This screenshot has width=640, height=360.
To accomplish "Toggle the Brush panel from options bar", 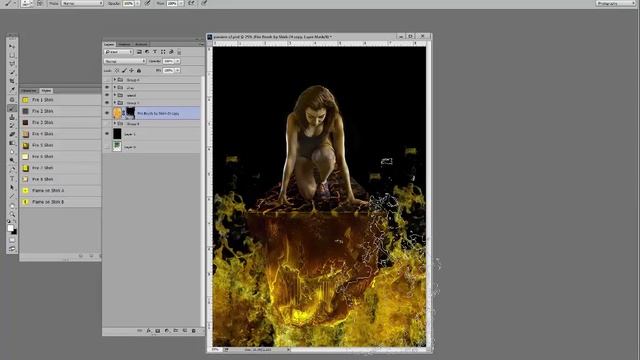I will coord(40,3).
